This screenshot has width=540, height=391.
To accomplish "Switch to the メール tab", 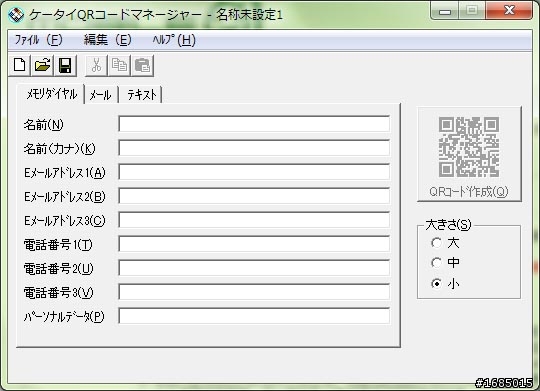I will tap(101, 95).
